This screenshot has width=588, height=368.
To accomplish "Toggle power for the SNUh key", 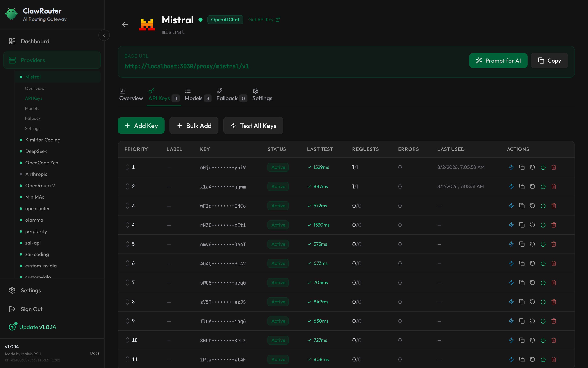I will pyautogui.click(x=543, y=340).
